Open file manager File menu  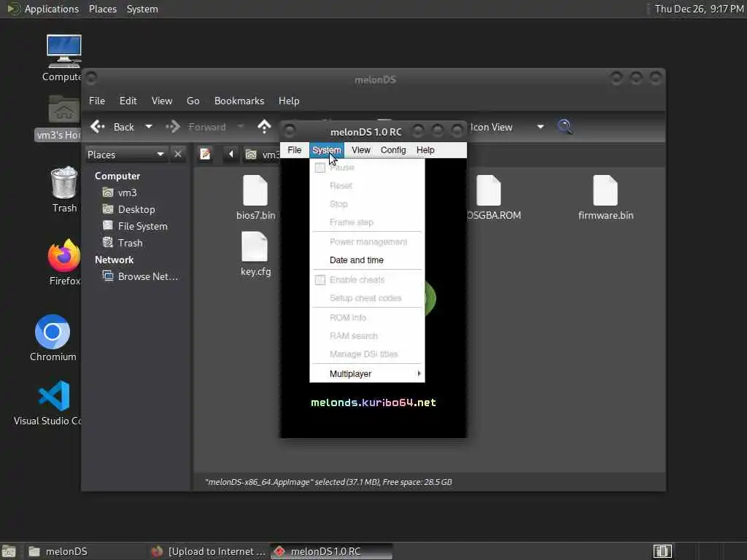coord(97,101)
